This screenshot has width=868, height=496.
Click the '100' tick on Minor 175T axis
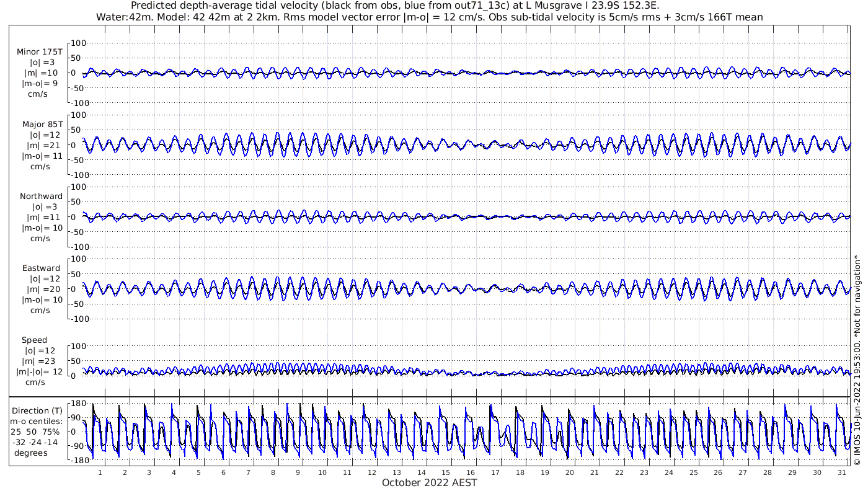click(x=79, y=43)
